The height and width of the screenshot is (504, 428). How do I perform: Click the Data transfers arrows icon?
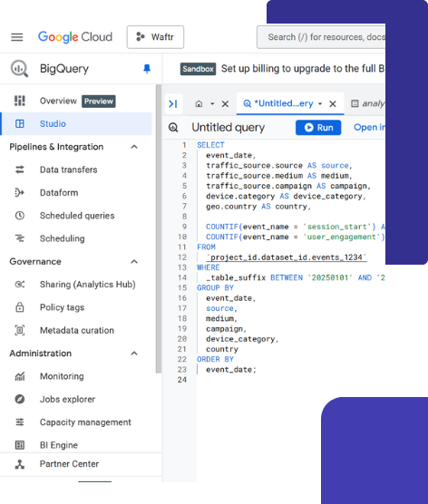[20, 170]
